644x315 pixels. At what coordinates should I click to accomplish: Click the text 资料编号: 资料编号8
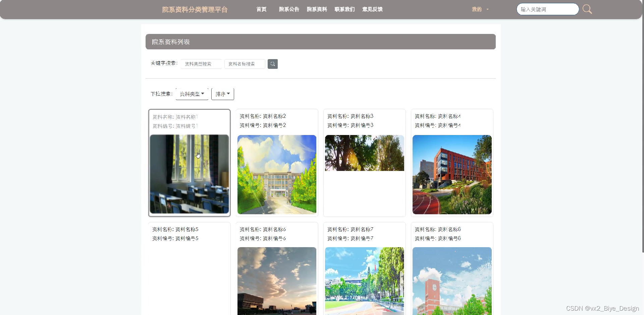click(x=438, y=238)
